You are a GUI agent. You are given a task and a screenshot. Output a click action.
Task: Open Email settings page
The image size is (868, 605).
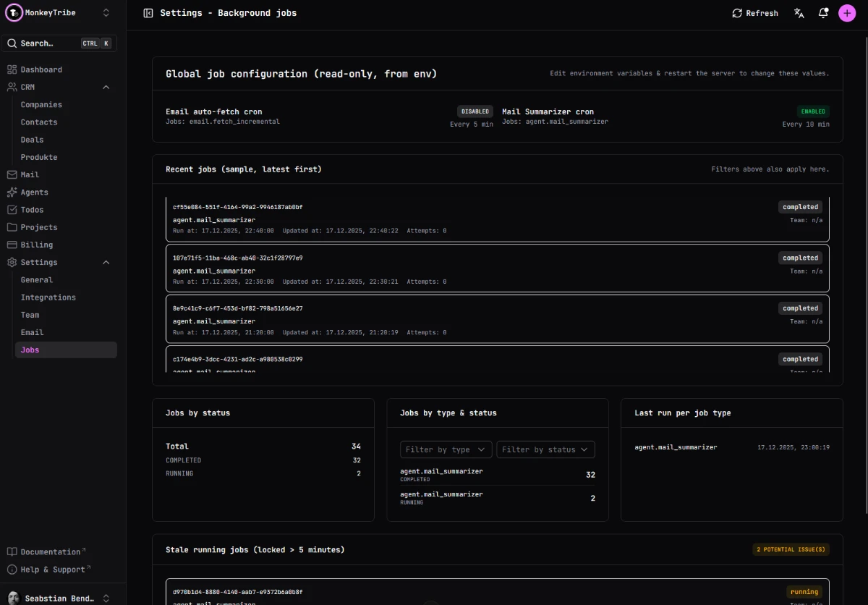[32, 332]
